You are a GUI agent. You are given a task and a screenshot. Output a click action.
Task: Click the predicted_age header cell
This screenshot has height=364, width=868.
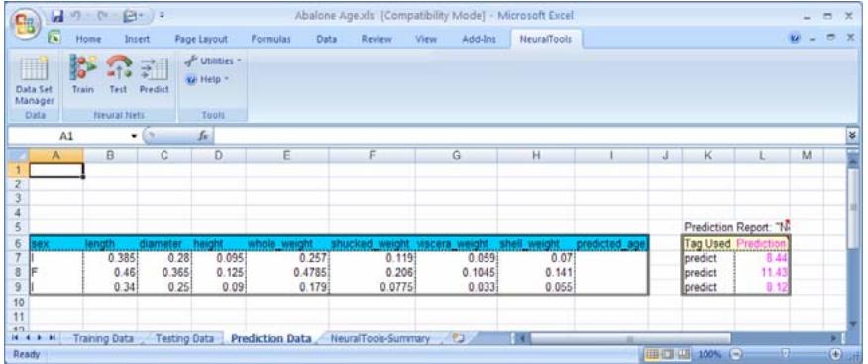610,243
